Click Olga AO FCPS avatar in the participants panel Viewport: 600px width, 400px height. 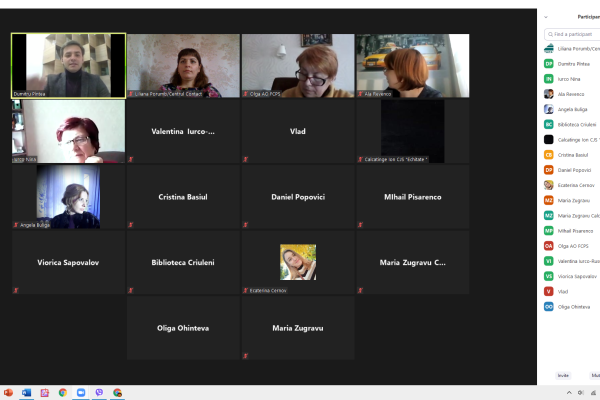click(549, 245)
